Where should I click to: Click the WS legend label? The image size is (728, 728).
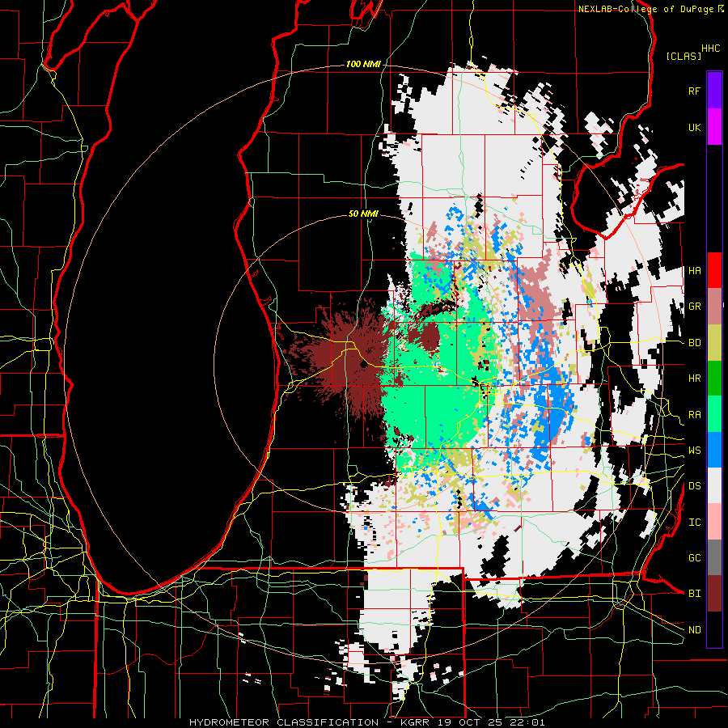(695, 451)
